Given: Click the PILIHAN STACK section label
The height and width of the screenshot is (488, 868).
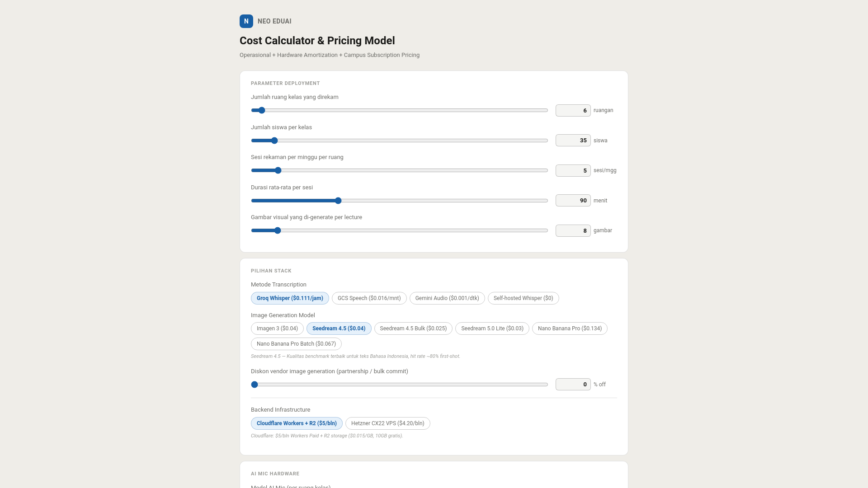Looking at the screenshot, I should (271, 271).
